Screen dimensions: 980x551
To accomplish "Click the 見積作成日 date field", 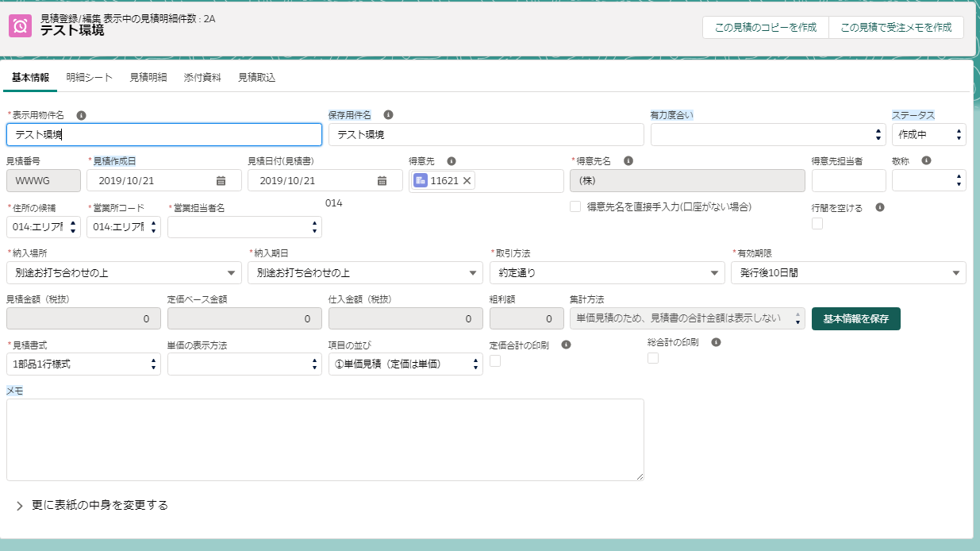I will coord(164,180).
